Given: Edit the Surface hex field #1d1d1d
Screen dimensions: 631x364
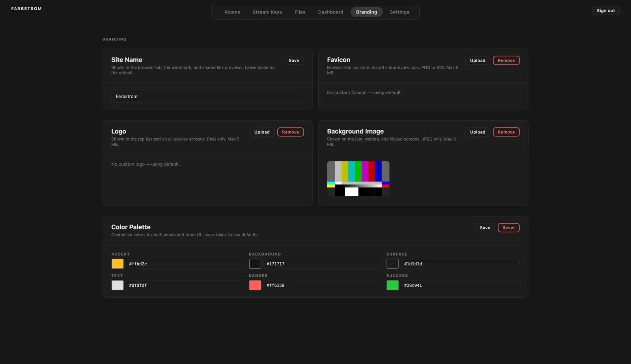Looking at the screenshot, I should coord(460,264).
